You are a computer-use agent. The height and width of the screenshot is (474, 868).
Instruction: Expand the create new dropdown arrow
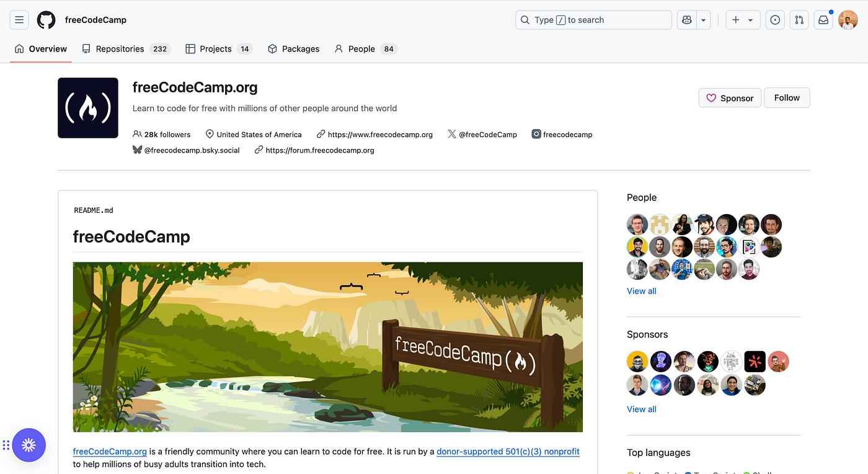tap(751, 19)
